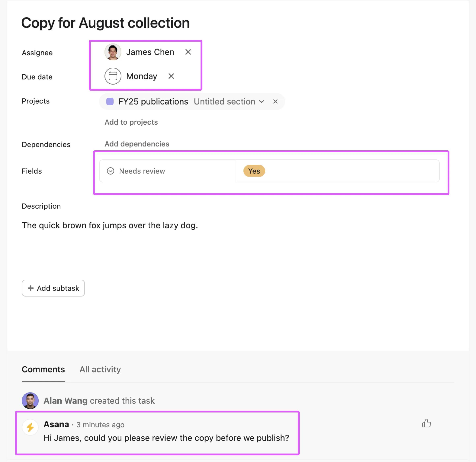Image resolution: width=476 pixels, height=462 pixels.
Task: Click the purple FY25 publications project icon
Action: coord(110,101)
